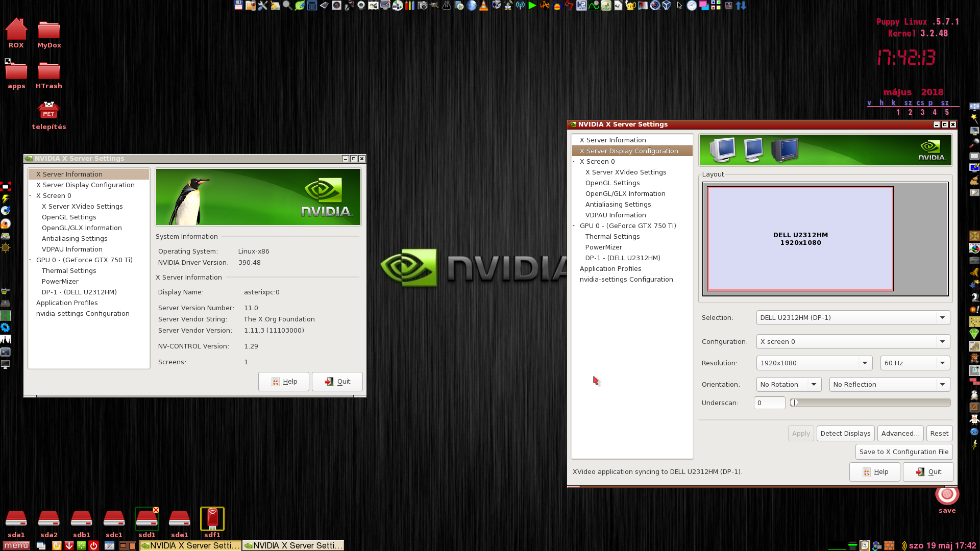Open VDPAU Information in right window
The image size is (980, 551).
pyautogui.click(x=616, y=215)
